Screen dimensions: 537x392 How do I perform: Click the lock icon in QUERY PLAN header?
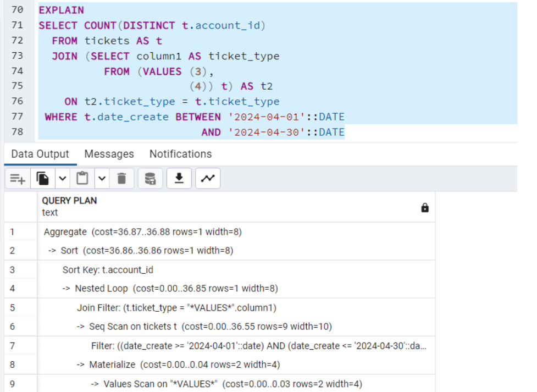(425, 208)
